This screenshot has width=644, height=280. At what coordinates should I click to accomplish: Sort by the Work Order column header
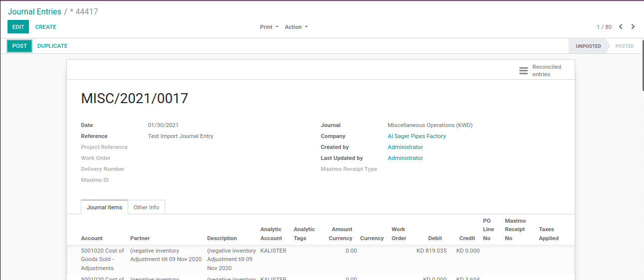coord(399,234)
